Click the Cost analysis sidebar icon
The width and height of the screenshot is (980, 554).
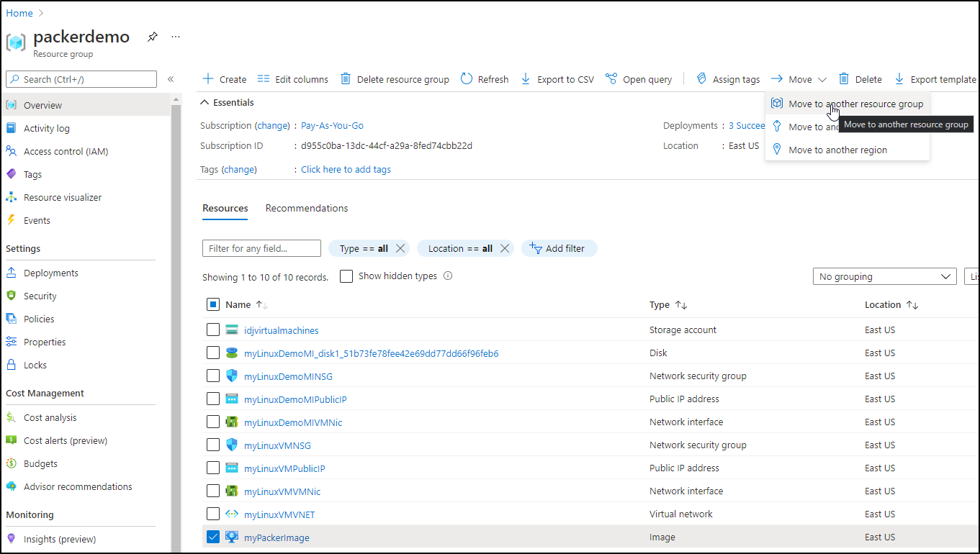pos(11,417)
